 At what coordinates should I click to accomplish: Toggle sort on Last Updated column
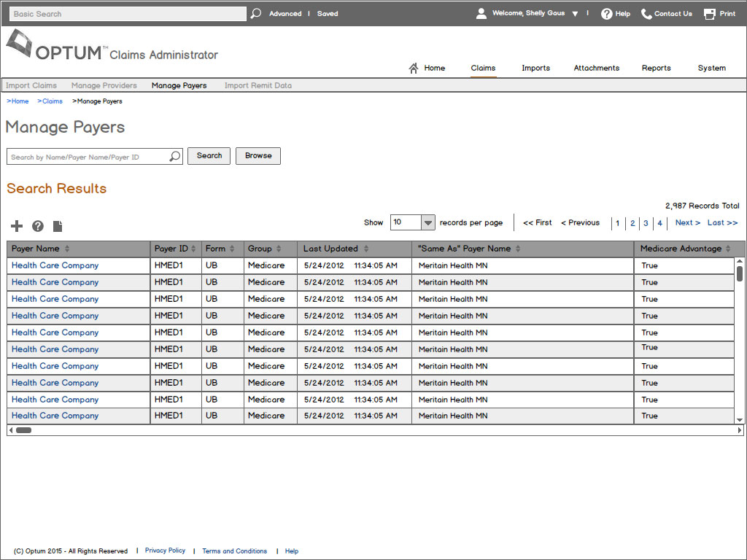pos(366,249)
